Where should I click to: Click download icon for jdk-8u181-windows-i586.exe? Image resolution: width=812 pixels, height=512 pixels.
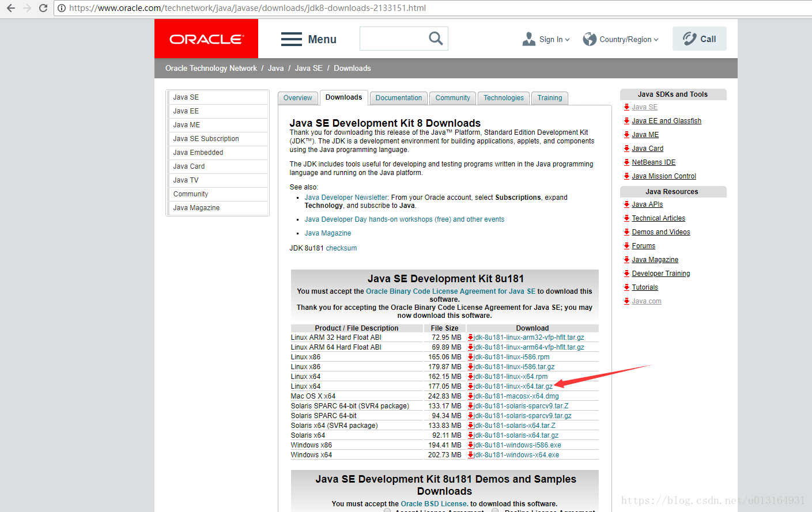click(471, 445)
